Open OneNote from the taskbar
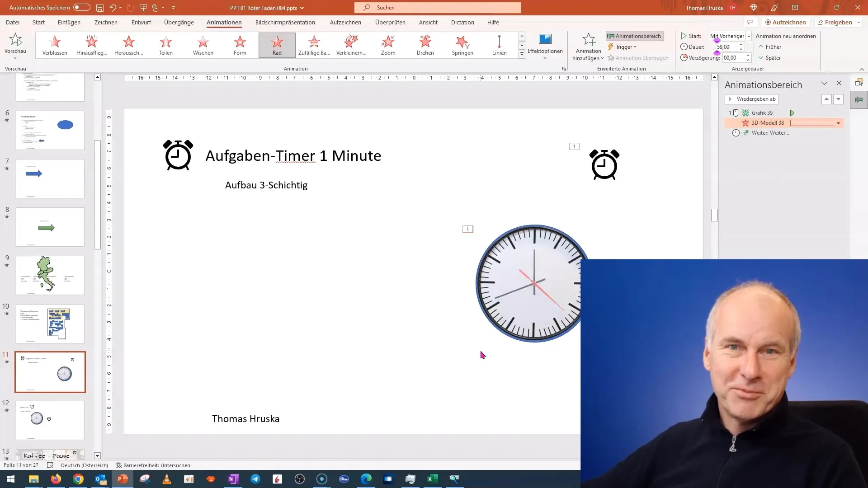The image size is (868, 488). [x=233, y=479]
